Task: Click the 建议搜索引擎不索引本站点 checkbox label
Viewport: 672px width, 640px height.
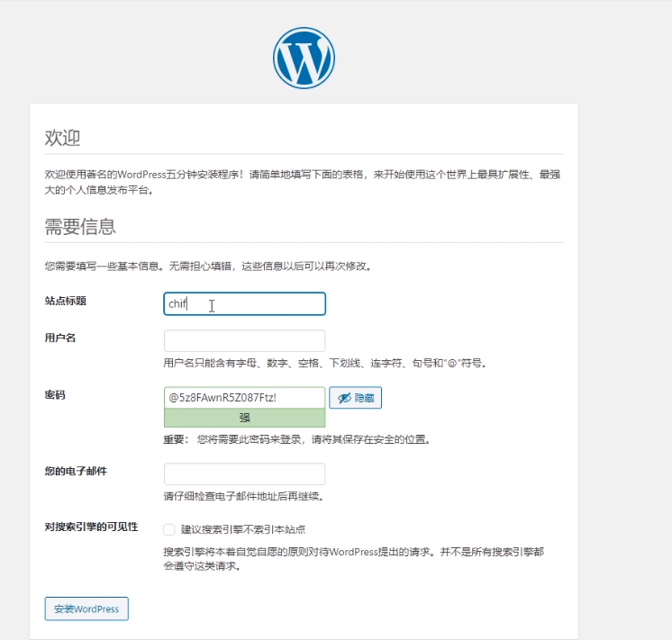Action: (243, 529)
